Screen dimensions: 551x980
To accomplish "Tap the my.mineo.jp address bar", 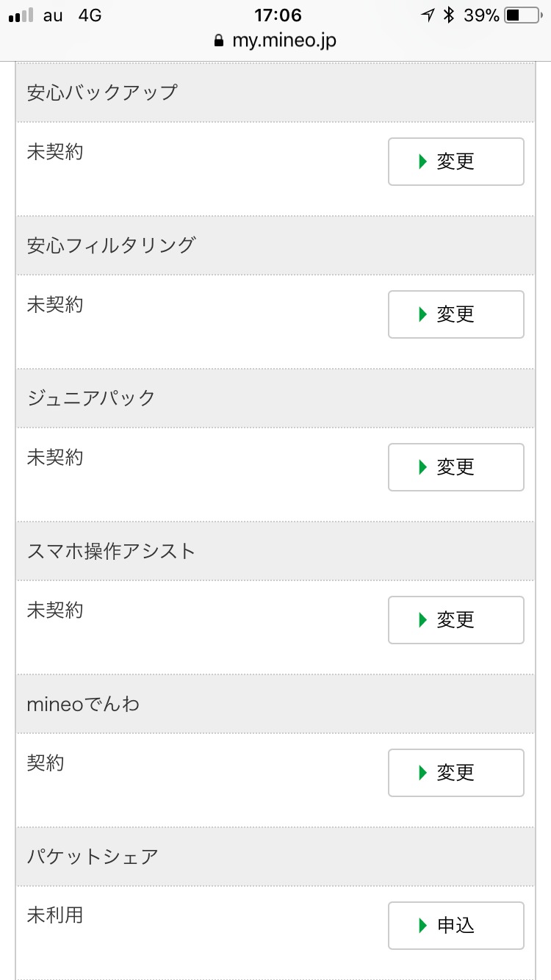I will 284,40.
